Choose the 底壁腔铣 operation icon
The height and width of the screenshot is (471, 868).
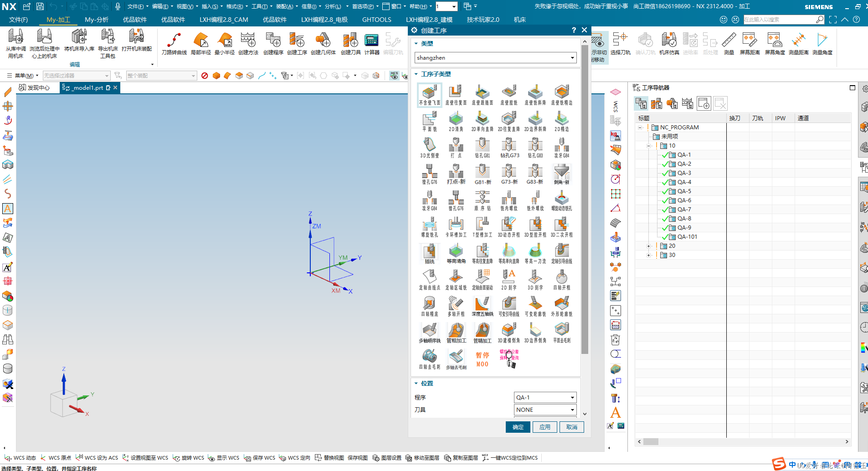tap(508, 95)
